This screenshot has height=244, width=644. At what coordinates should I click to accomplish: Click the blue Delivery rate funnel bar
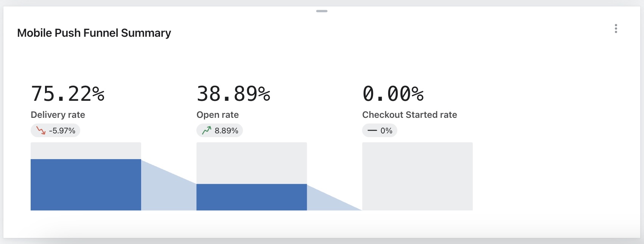[86, 185]
